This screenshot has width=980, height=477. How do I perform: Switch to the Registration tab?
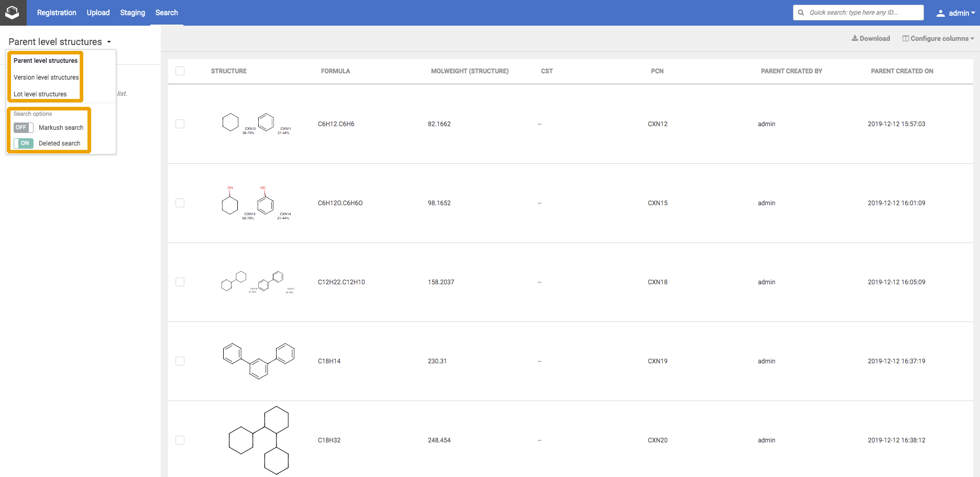[x=56, y=13]
